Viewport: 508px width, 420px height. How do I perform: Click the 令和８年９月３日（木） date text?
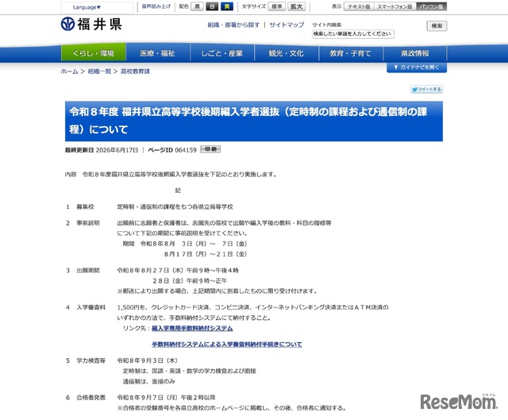(x=148, y=360)
